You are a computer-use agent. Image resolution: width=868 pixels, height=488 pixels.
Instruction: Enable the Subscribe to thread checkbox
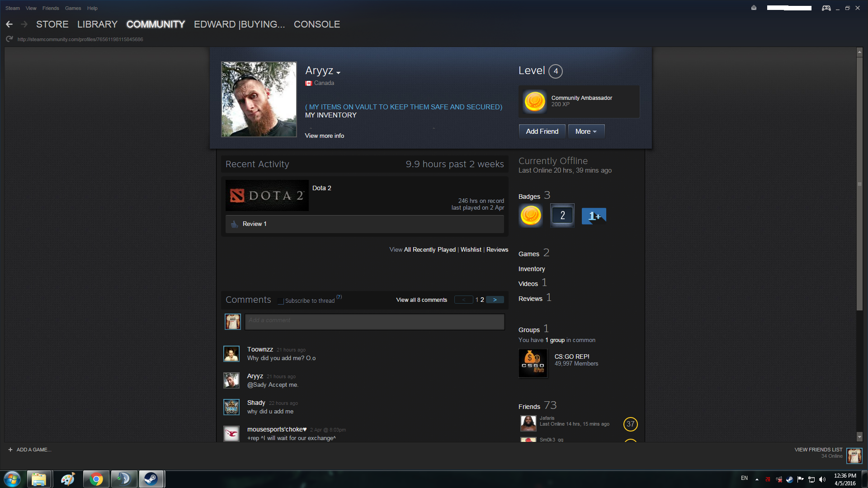(281, 301)
